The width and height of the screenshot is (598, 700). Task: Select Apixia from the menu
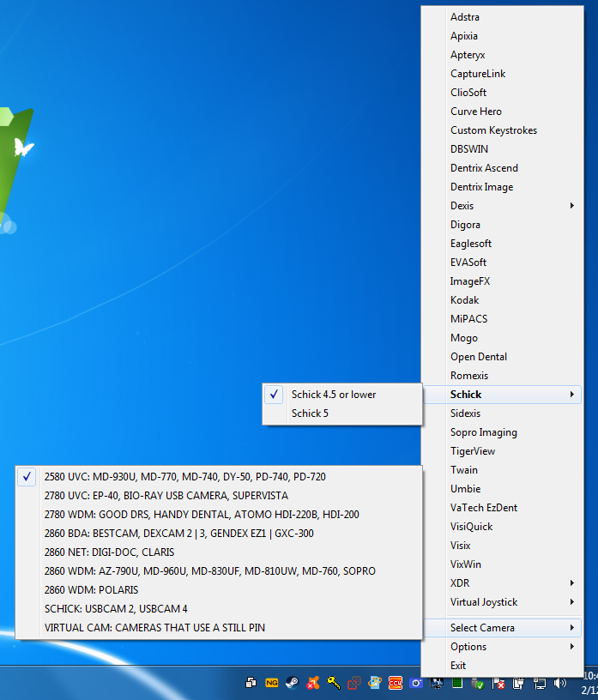point(503,36)
